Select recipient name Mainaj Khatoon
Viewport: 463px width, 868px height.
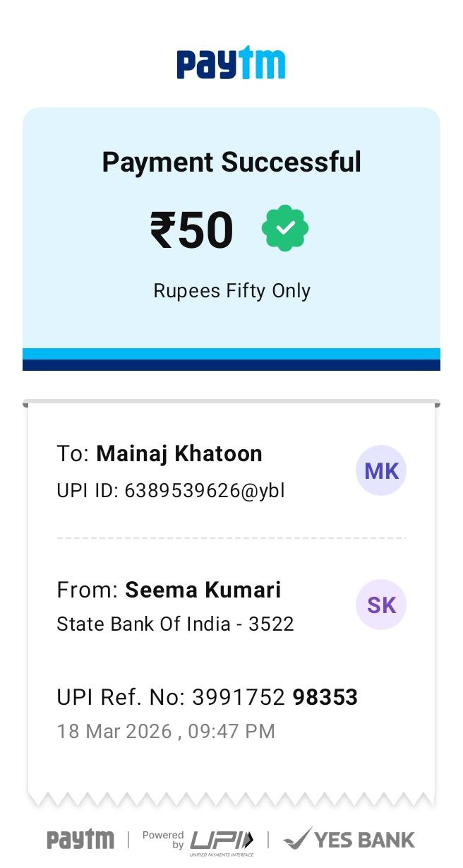click(x=179, y=453)
